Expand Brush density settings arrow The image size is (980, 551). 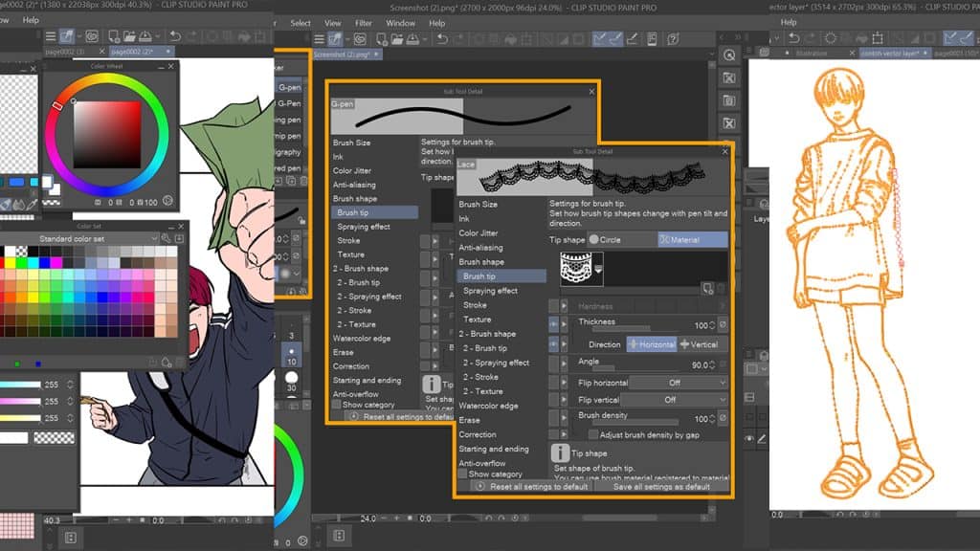click(565, 417)
